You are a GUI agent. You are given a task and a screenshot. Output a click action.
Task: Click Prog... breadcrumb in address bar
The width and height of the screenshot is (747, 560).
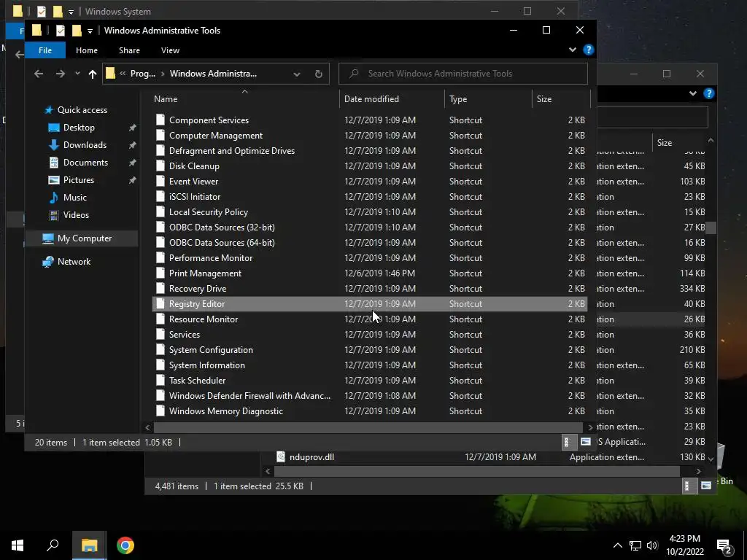click(x=143, y=74)
